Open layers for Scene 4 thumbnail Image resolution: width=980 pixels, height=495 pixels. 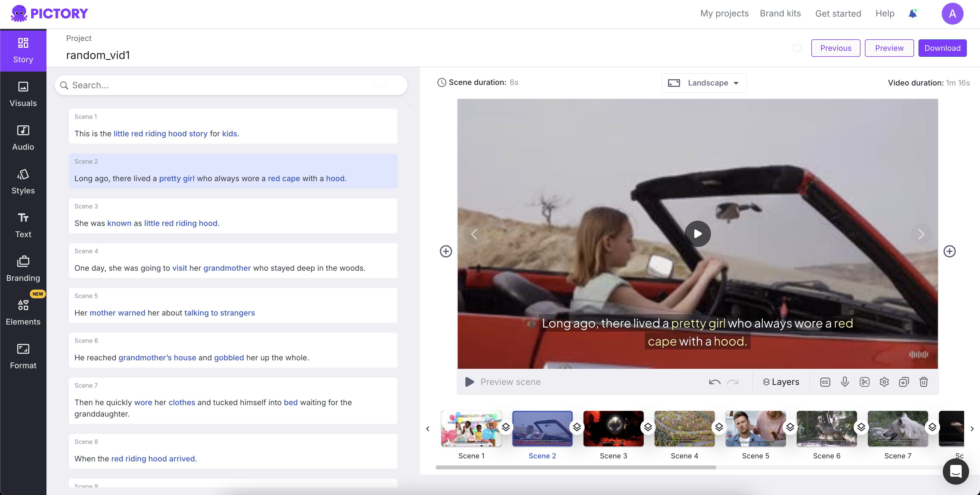[x=719, y=427]
